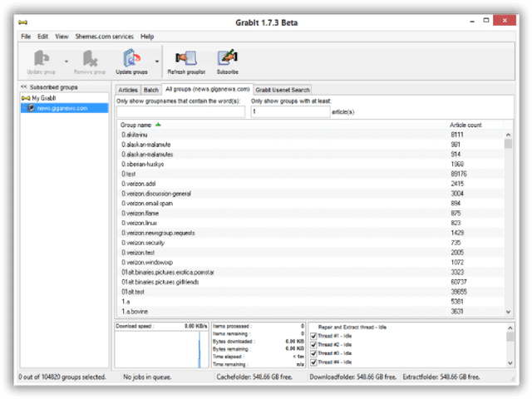Screen dimensions: 532x399
Task: Select the 0.verizon.discussion-general group row
Action: 310,194
